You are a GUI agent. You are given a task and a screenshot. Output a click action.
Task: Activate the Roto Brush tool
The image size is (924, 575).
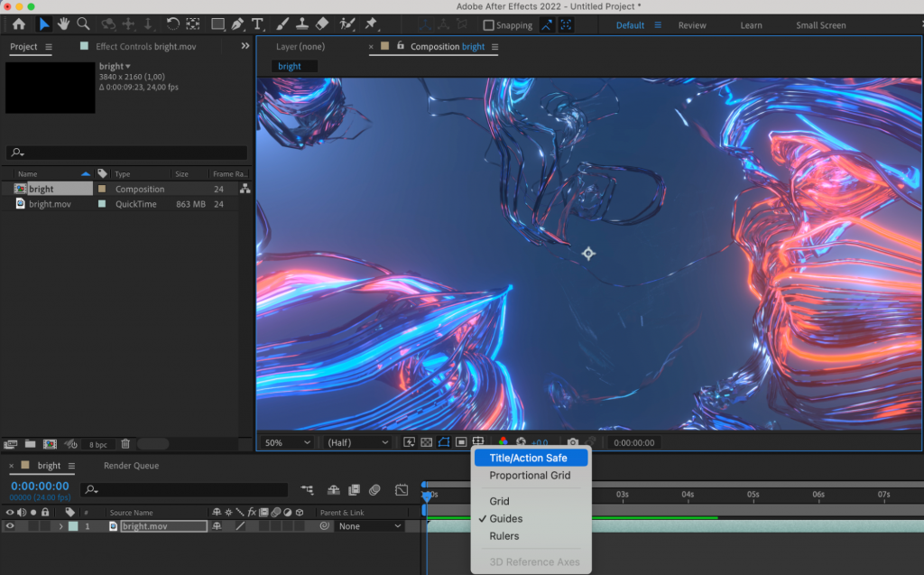point(347,24)
